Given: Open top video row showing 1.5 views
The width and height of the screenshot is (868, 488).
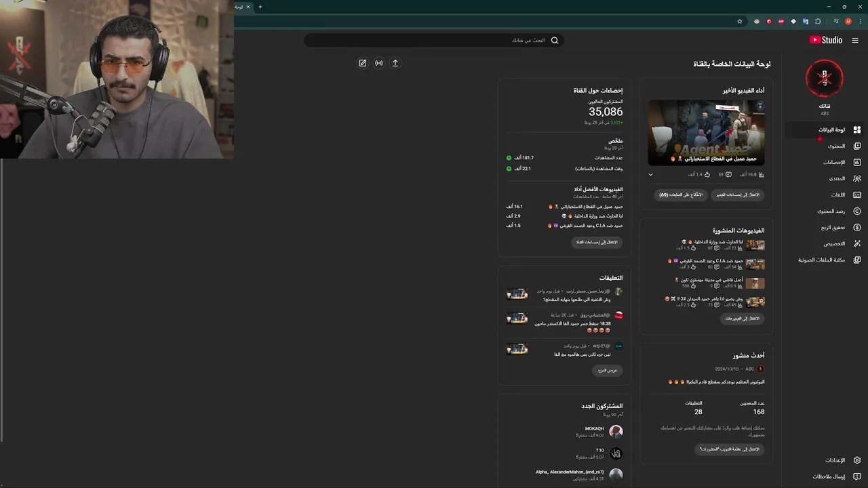Looking at the screenshot, I should pos(564,226).
